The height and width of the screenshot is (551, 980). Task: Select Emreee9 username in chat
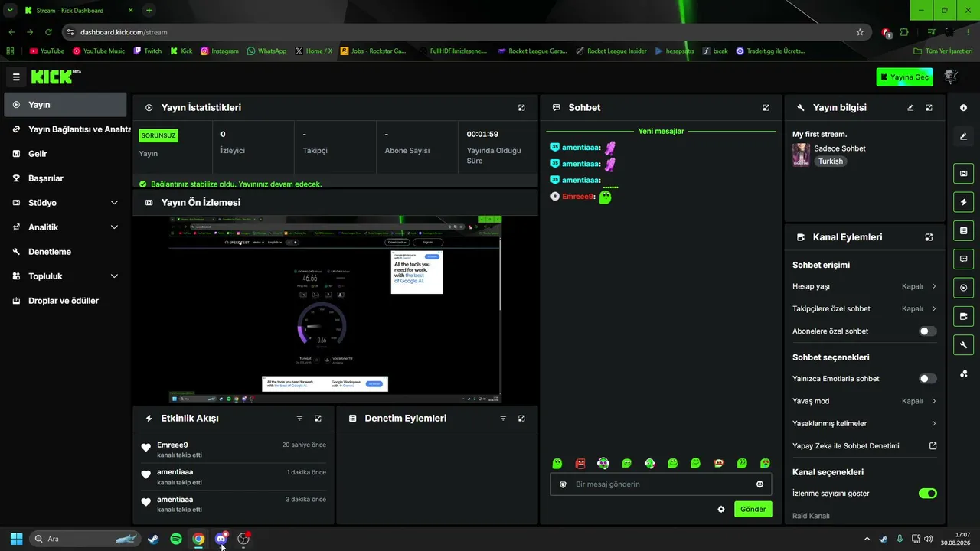(x=578, y=197)
